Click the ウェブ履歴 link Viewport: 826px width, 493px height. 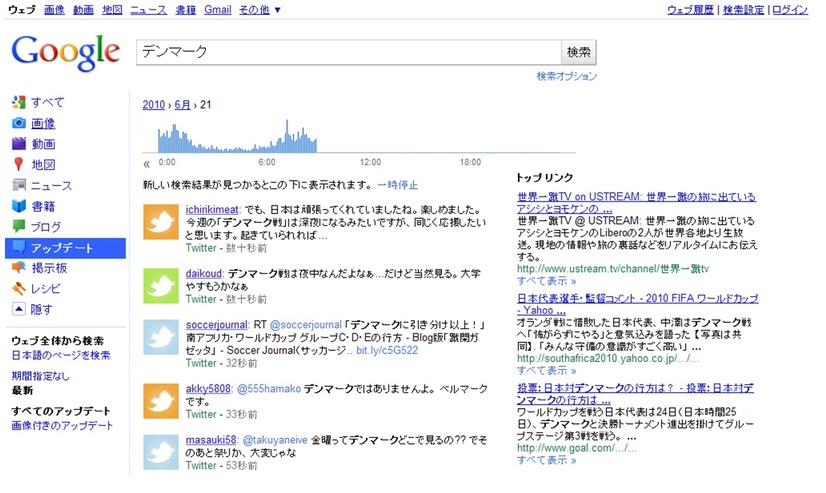coord(690,9)
